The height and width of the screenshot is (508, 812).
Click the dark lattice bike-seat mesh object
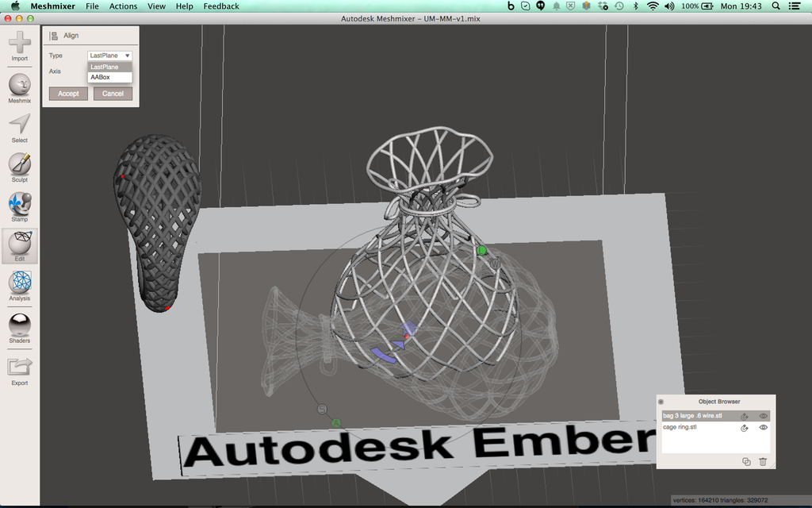158,222
